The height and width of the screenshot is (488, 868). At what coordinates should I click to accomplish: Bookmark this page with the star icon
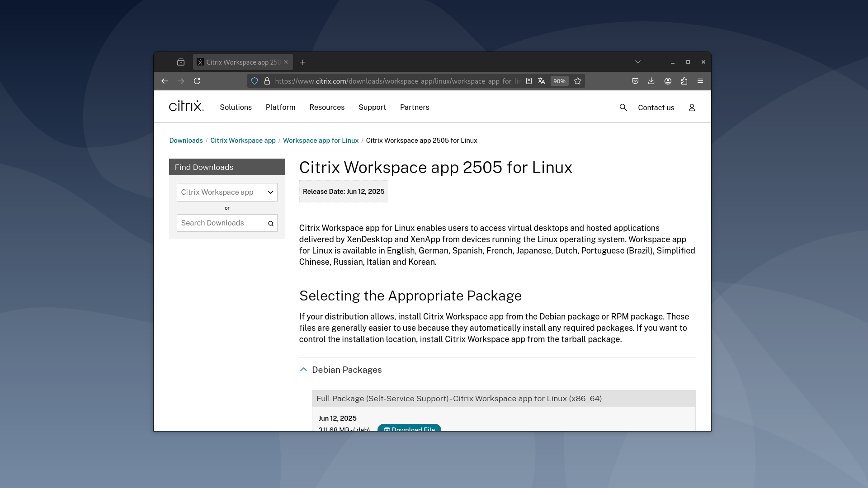click(578, 81)
